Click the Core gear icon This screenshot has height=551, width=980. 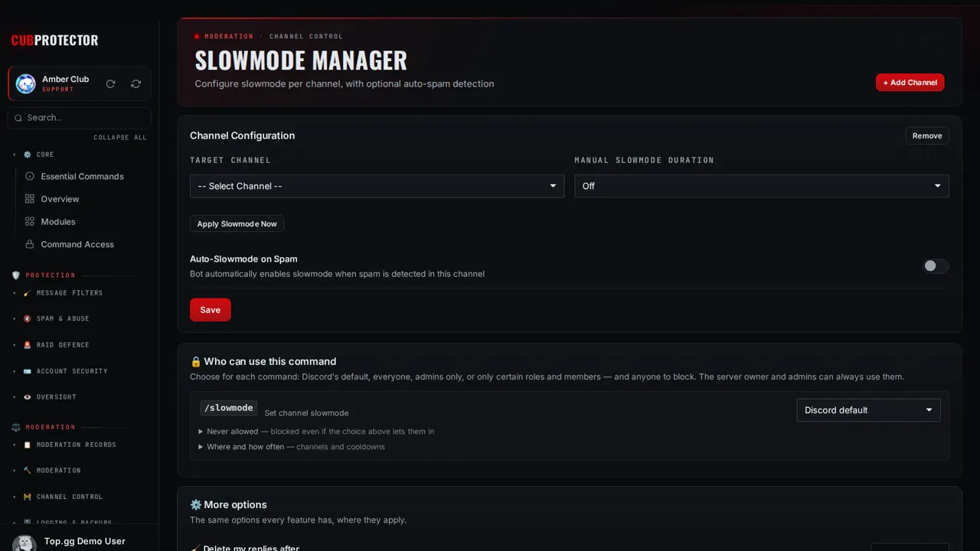(28, 155)
